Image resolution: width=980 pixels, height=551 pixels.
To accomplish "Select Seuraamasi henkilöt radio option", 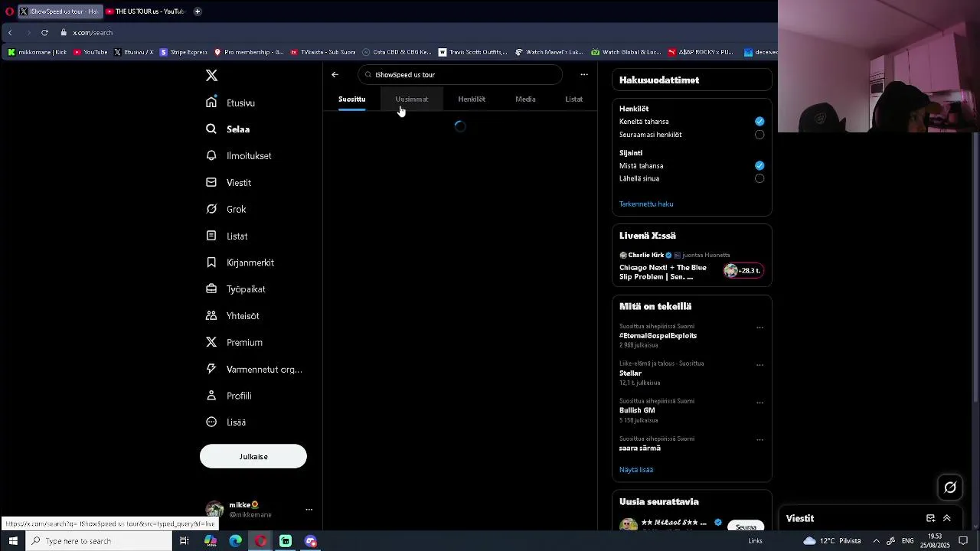I will coord(759,135).
